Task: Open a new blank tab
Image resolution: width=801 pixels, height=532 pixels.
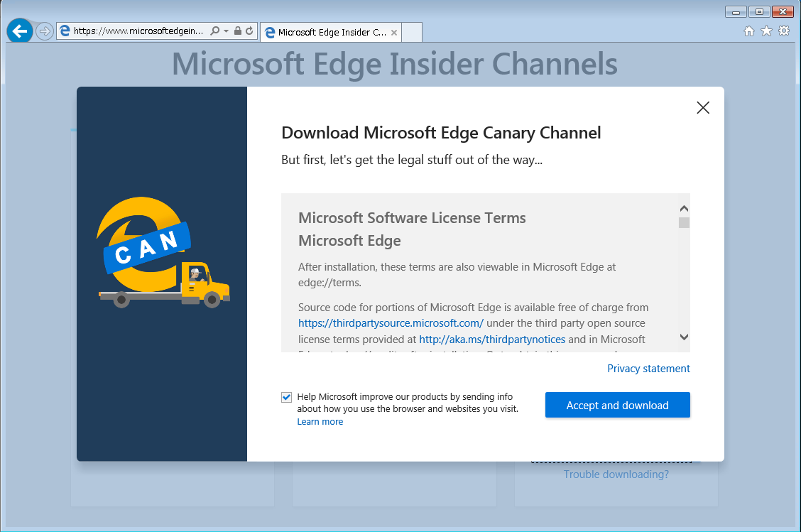Action: pos(412,32)
